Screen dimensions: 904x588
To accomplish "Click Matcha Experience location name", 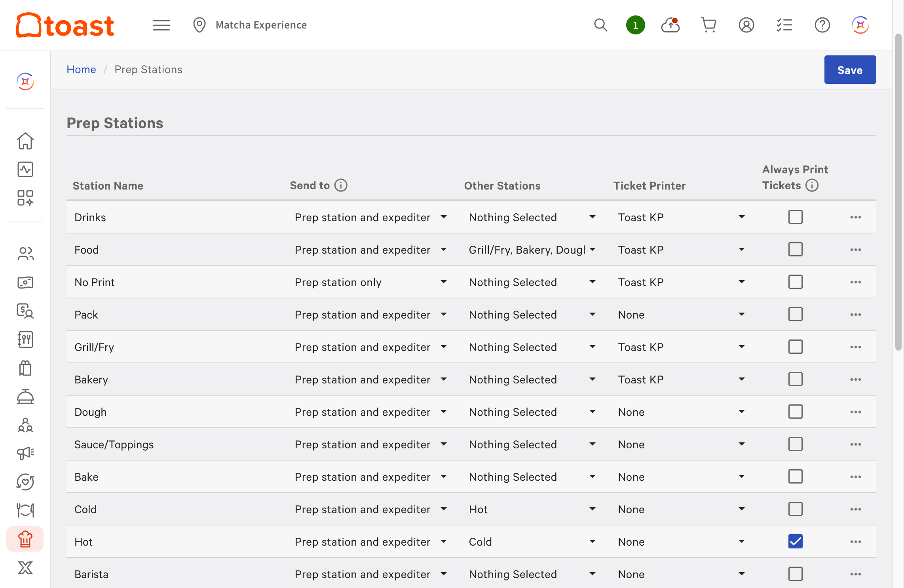I will (x=261, y=25).
